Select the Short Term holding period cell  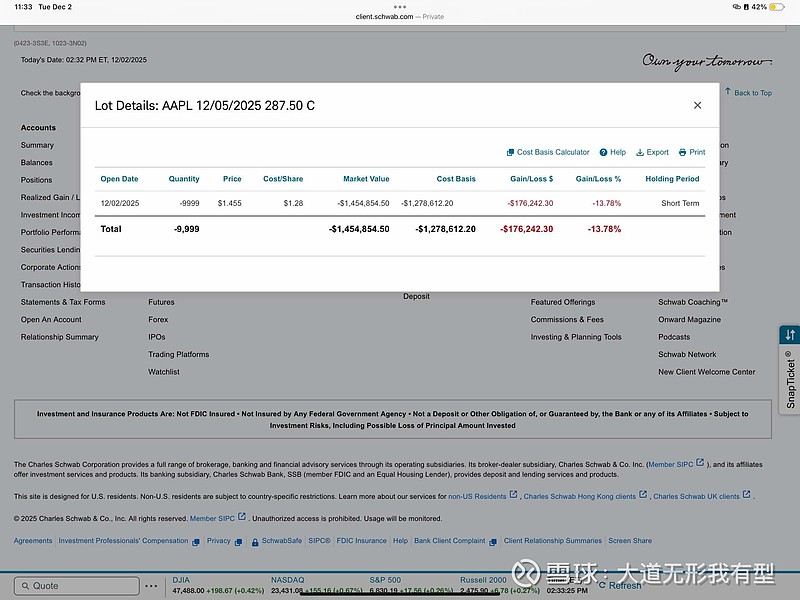click(x=680, y=203)
